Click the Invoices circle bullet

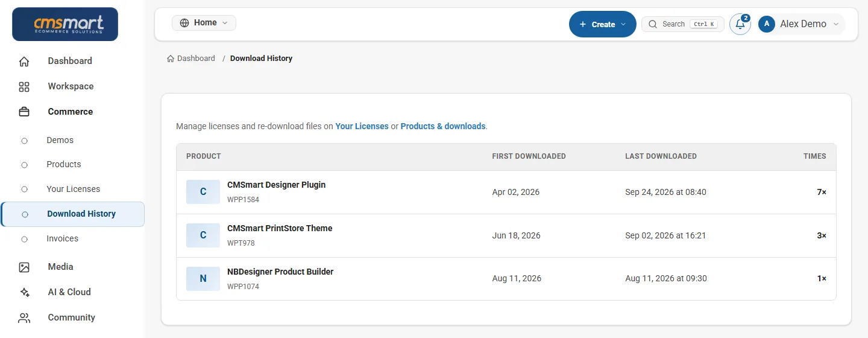click(x=24, y=239)
